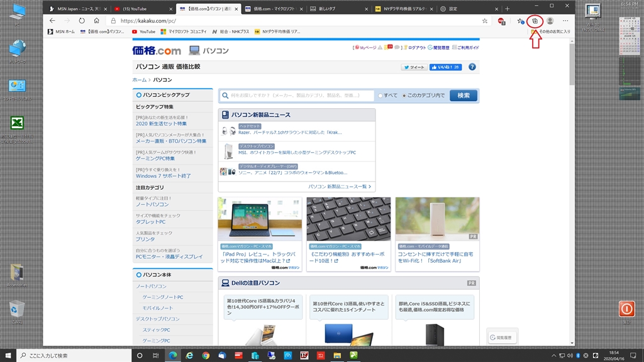
Task: Click the blue help question mark icon
Action: (x=472, y=67)
